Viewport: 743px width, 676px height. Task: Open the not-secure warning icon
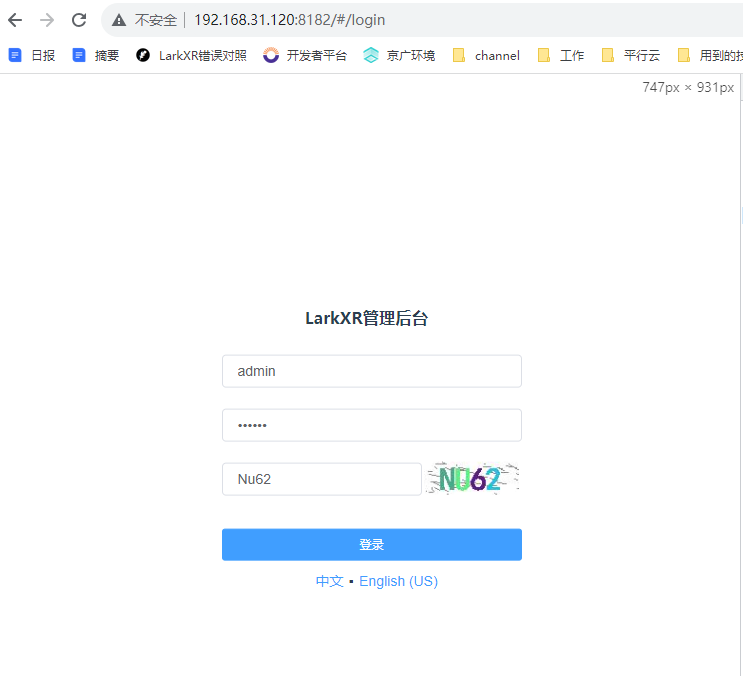click(x=118, y=20)
